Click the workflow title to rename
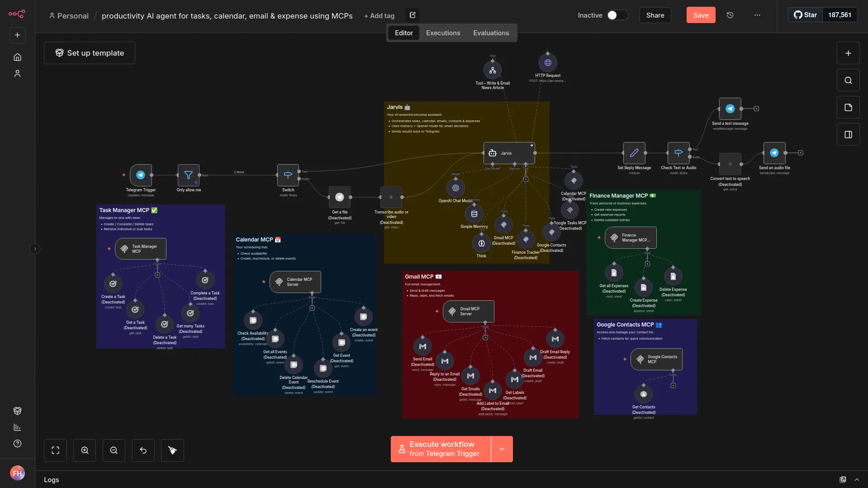 pyautogui.click(x=227, y=16)
